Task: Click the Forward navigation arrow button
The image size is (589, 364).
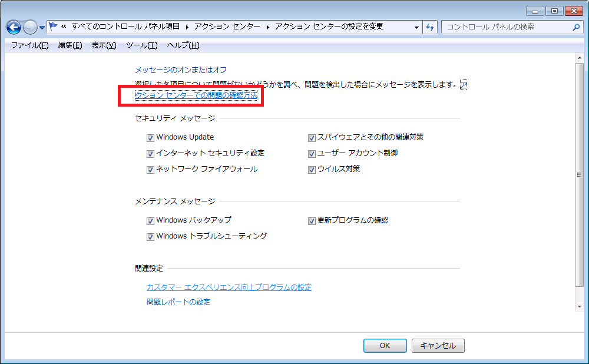Action: tap(30, 27)
